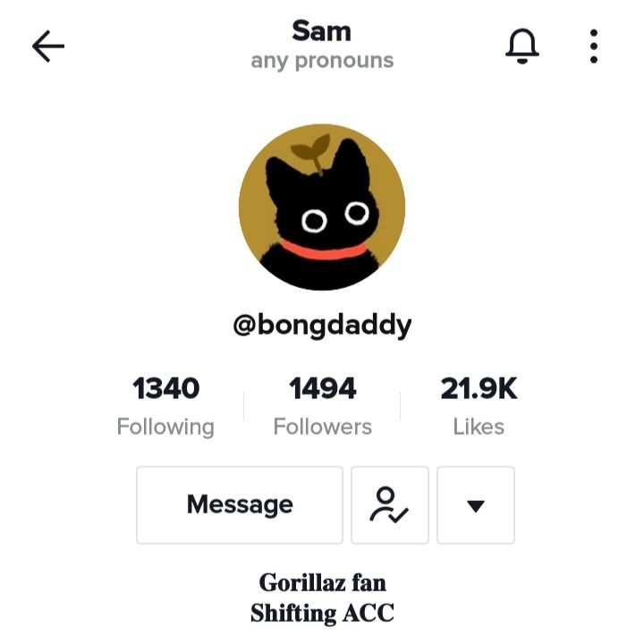This screenshot has height=644, width=644.
Task: Tap the 21.9K likes count
Action: point(479,388)
